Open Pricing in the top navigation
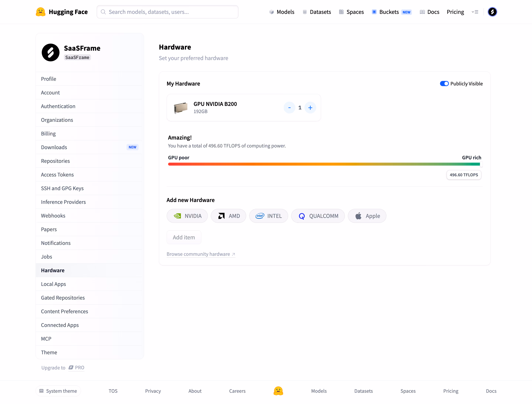532x404 pixels. click(x=455, y=12)
